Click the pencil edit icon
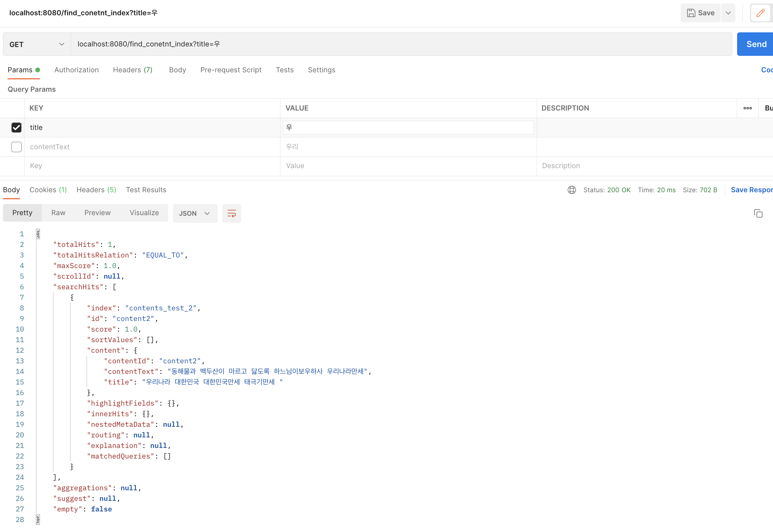 pyautogui.click(x=760, y=13)
